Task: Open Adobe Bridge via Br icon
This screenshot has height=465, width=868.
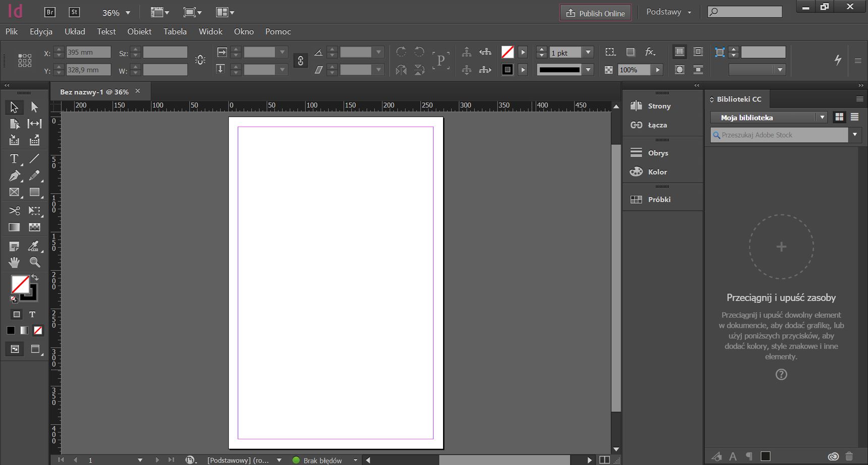Action: (x=49, y=12)
